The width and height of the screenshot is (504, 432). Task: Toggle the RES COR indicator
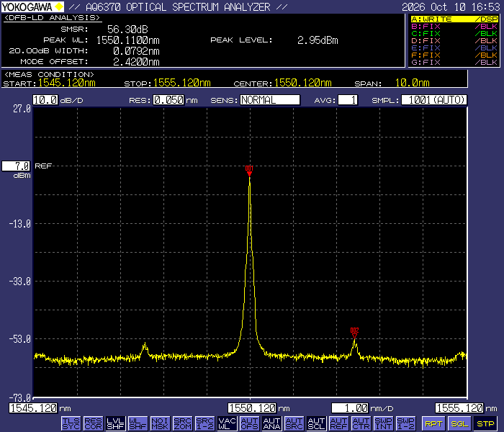[x=93, y=423]
